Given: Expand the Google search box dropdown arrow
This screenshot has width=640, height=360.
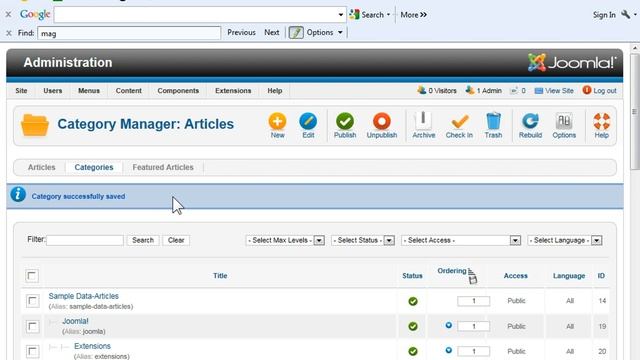Looking at the screenshot, I should (x=341, y=15).
